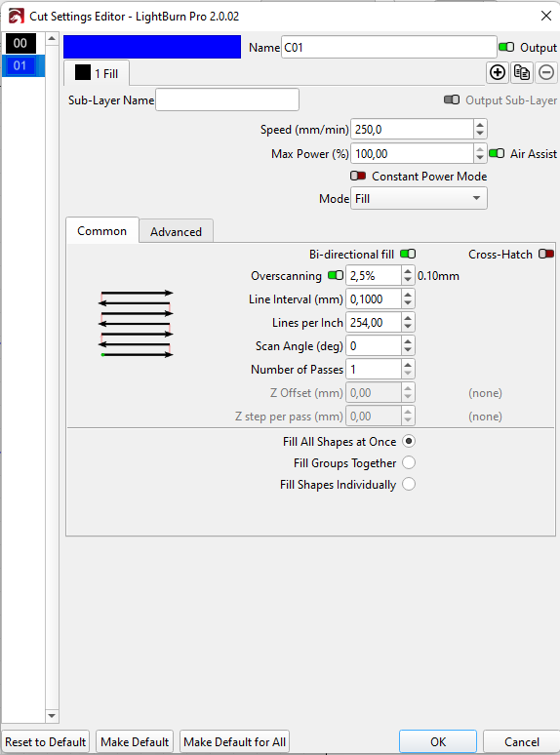Increase Number of Passes with up arrow
The height and width of the screenshot is (755, 560).
point(408,365)
